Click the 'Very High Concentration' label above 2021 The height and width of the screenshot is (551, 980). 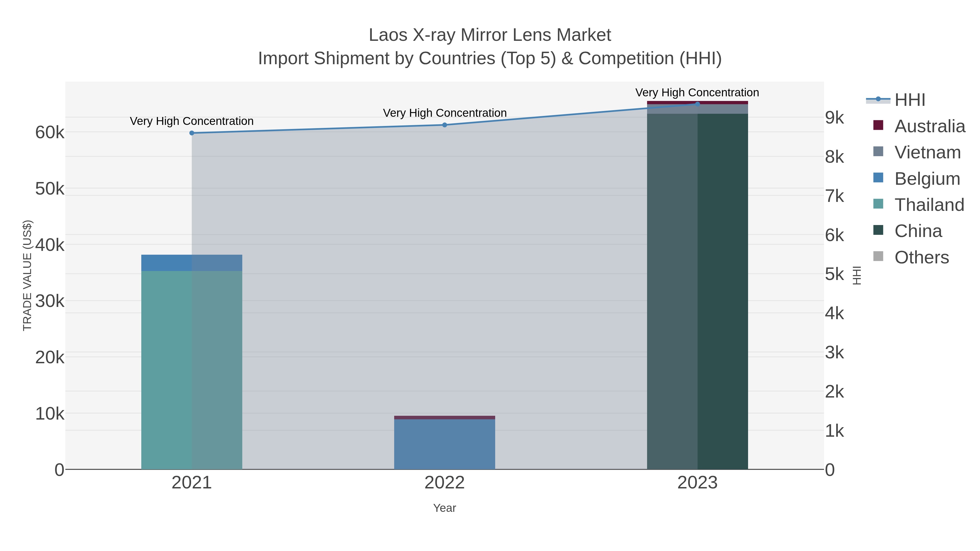[x=192, y=121]
